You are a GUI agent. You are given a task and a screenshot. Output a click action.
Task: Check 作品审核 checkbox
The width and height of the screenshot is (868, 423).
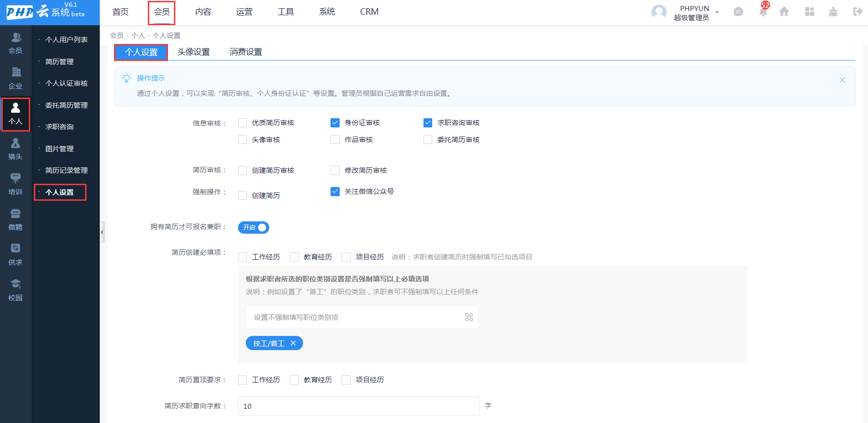(335, 140)
